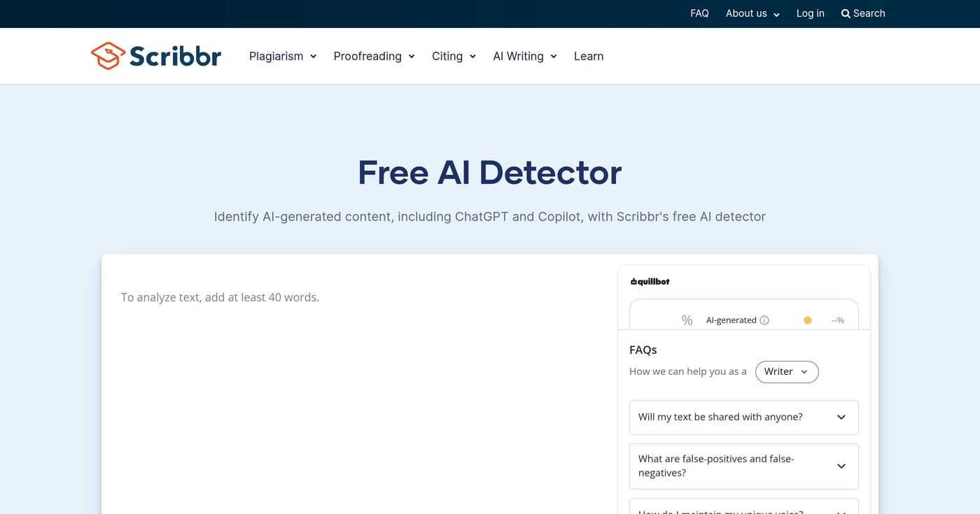Open the Plagiarism dropdown menu
This screenshot has height=514, width=980.
pyautogui.click(x=283, y=56)
